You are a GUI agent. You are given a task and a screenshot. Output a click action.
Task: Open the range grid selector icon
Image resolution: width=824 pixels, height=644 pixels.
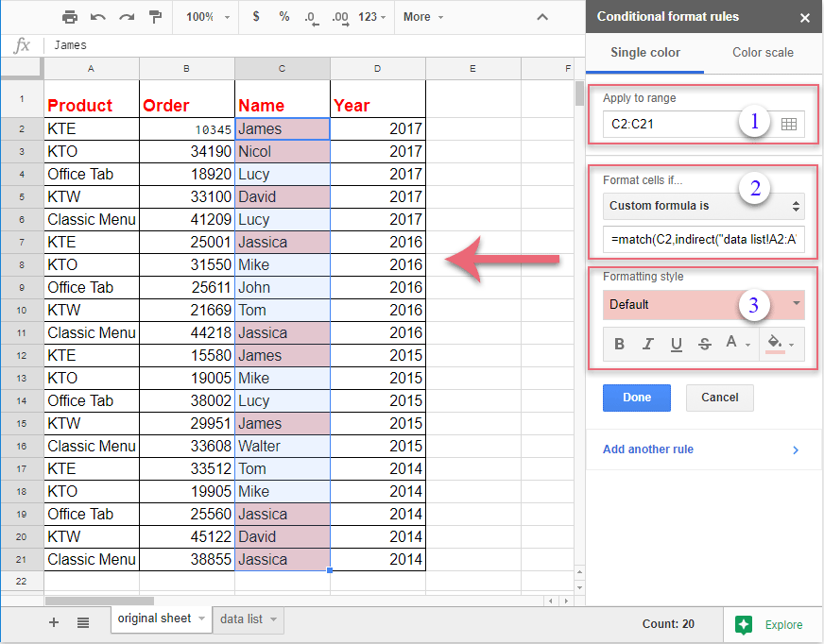[789, 124]
